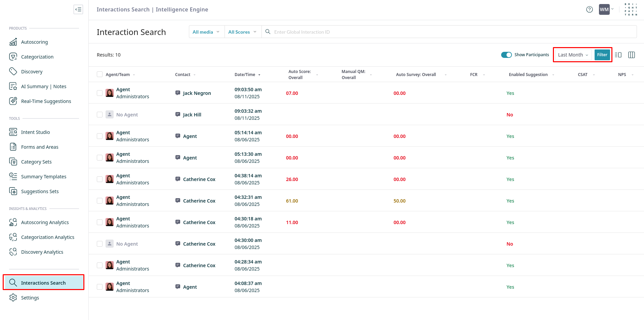Open the All media dropdown
This screenshot has height=320, width=644.
pos(206,32)
